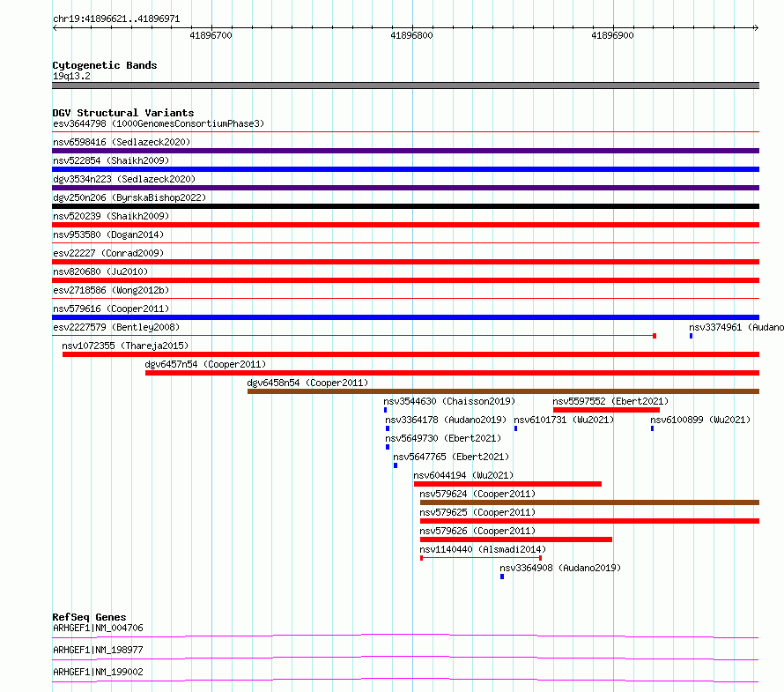Click nsv953580 (Dogan2014) variant label

108,234
